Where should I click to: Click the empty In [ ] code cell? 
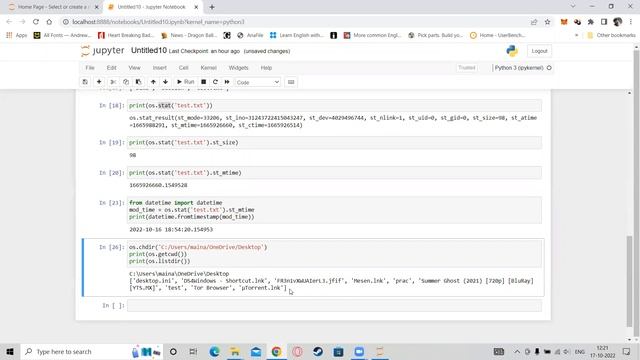click(334, 305)
